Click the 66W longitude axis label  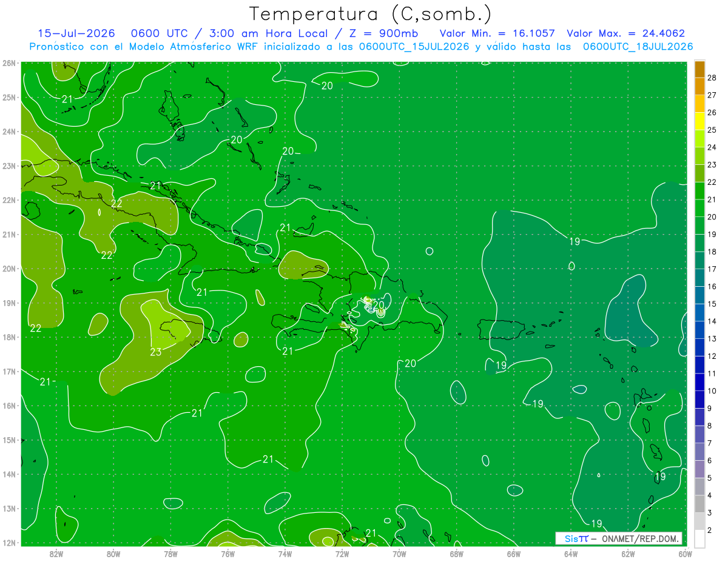pyautogui.click(x=514, y=553)
